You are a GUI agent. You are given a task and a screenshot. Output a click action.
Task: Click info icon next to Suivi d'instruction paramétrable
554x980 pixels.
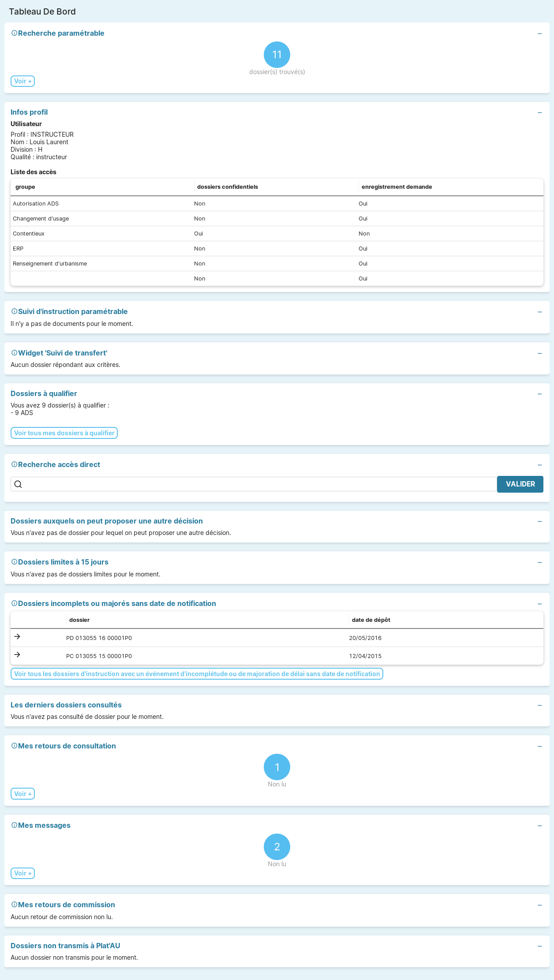[x=14, y=311]
